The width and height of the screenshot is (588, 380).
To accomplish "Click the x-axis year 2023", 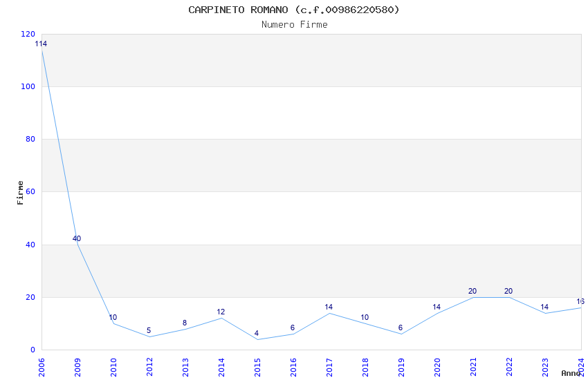I will (x=546, y=368).
